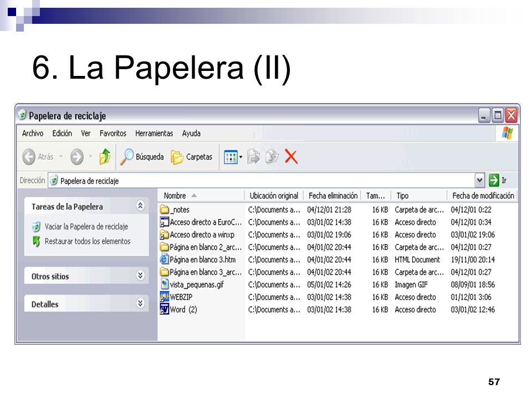Select the Word (2) shortcut icon
Viewport: 532px width, 399px height.
point(164,309)
